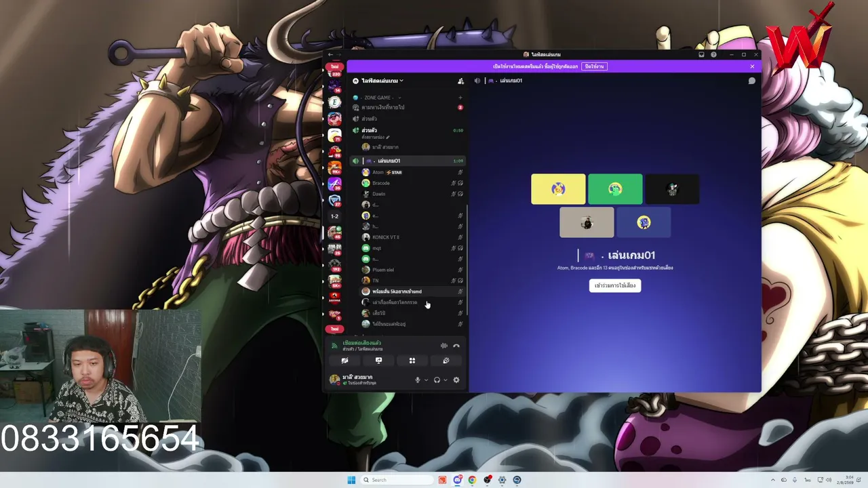868x488 pixels.
Task: Toggle headphone deafen in user panel
Action: point(437,380)
